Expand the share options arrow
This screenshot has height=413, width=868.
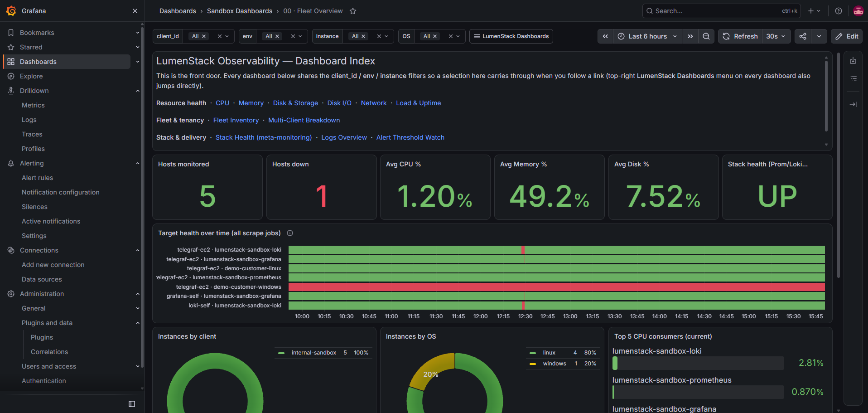(819, 36)
